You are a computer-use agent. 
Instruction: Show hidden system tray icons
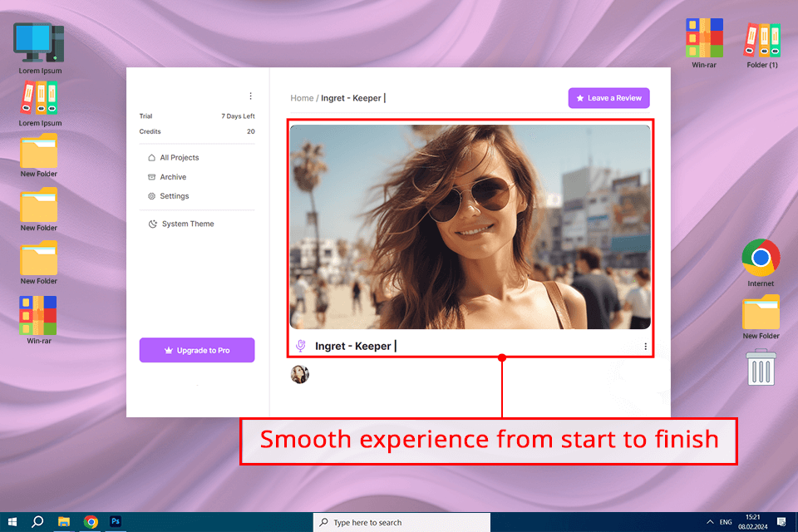pos(710,522)
